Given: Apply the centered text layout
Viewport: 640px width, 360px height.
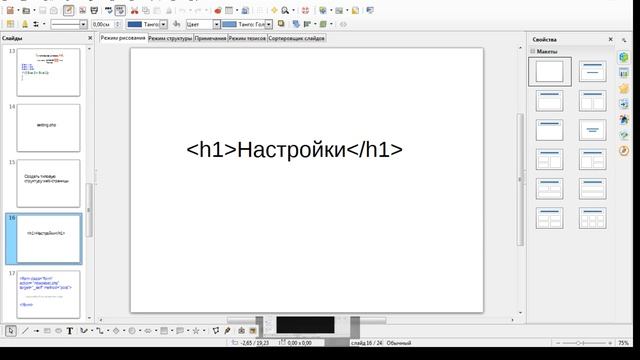Looking at the screenshot, I should (x=593, y=130).
